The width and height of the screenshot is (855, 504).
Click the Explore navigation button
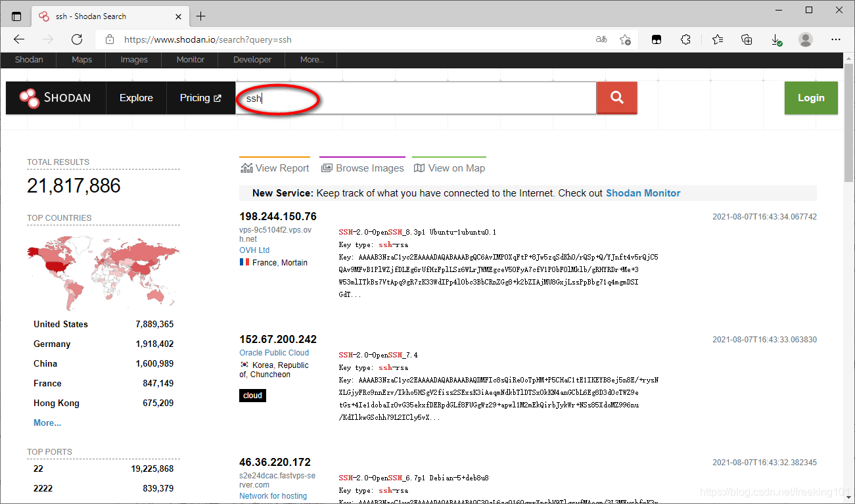[136, 98]
